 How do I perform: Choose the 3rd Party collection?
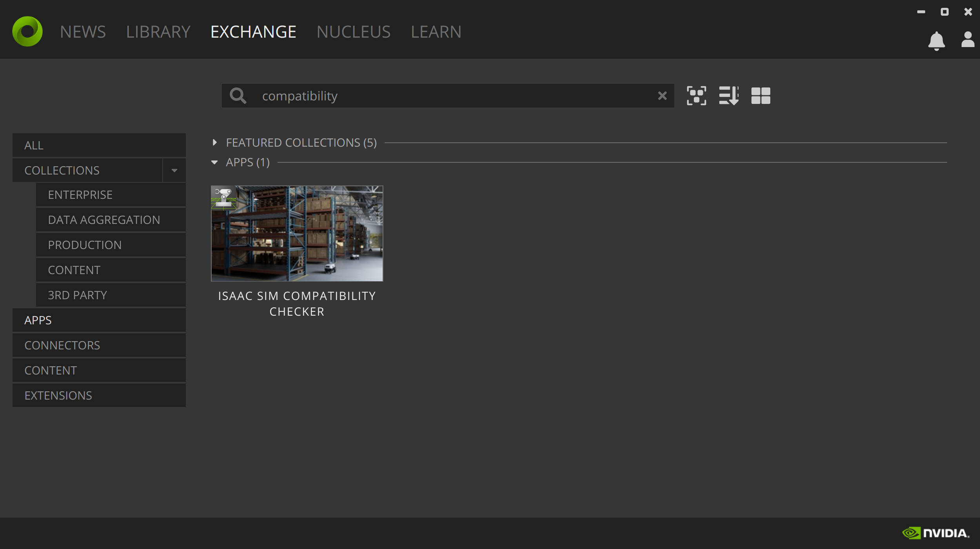pyautogui.click(x=111, y=295)
